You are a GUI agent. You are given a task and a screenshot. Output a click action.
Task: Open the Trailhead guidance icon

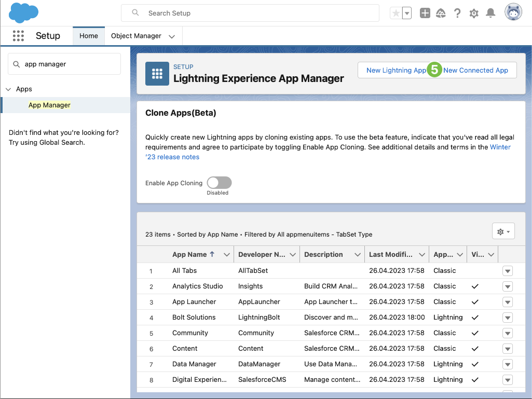441,13
